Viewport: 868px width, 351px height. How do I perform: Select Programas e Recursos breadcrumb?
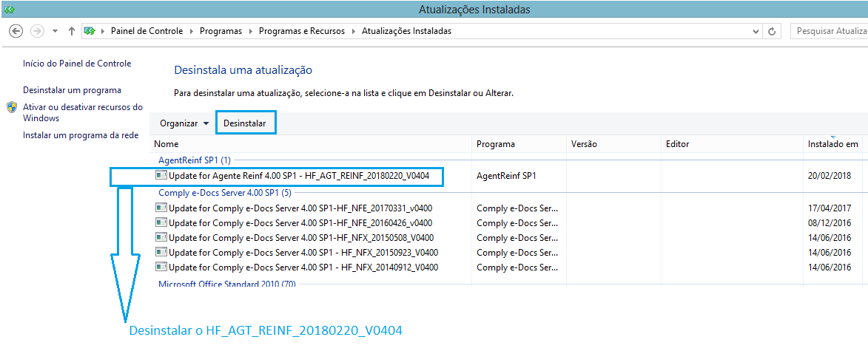[302, 32]
